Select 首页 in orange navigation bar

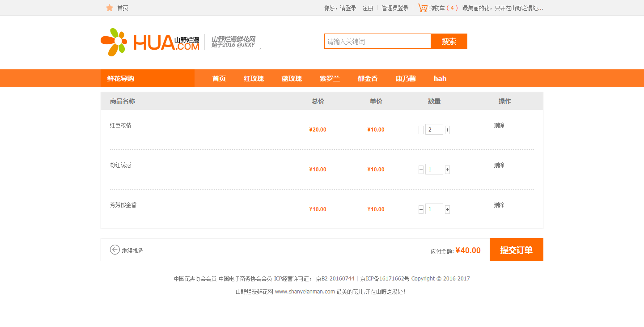coord(219,78)
